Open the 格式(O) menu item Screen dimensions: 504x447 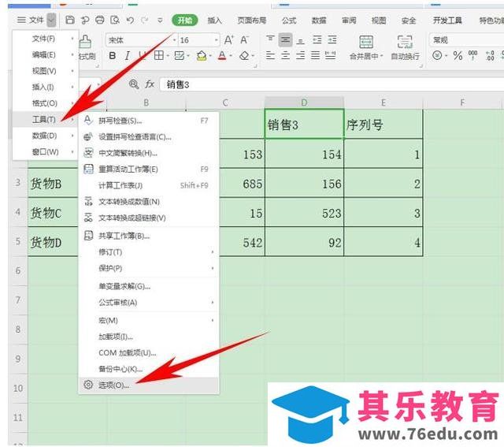[x=45, y=103]
